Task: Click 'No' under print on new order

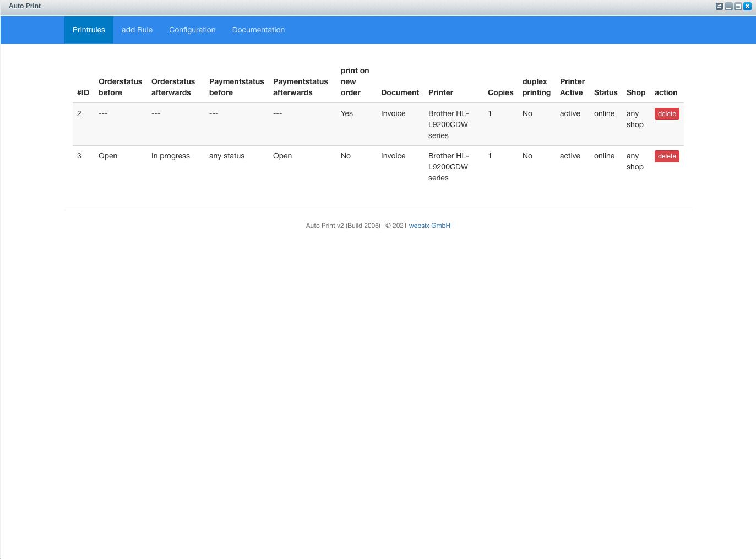Action: coord(346,156)
